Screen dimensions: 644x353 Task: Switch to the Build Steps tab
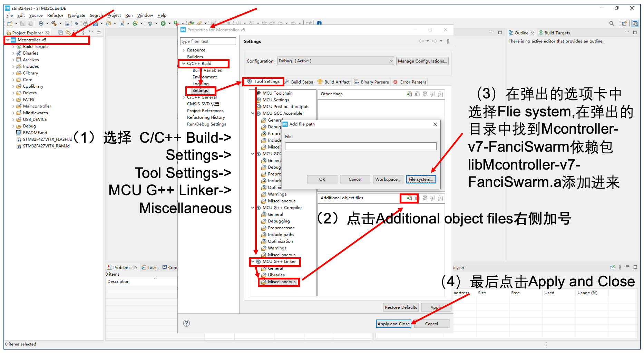[300, 82]
